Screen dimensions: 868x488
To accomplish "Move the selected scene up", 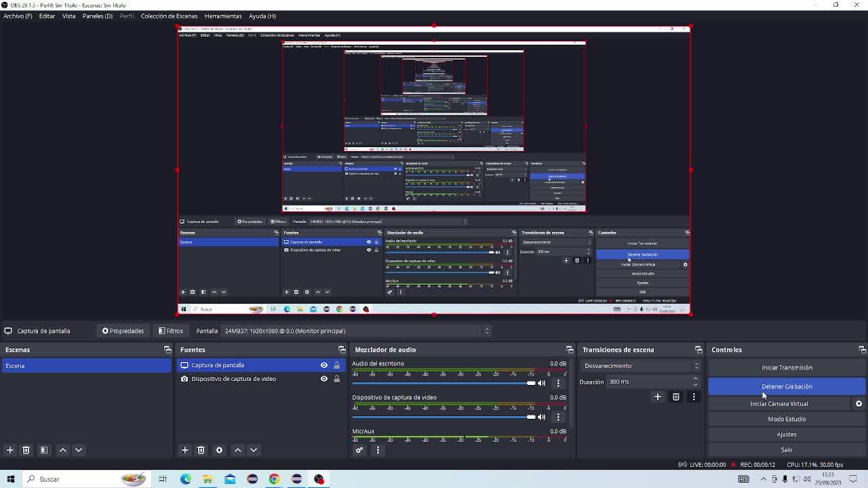I will (x=62, y=450).
